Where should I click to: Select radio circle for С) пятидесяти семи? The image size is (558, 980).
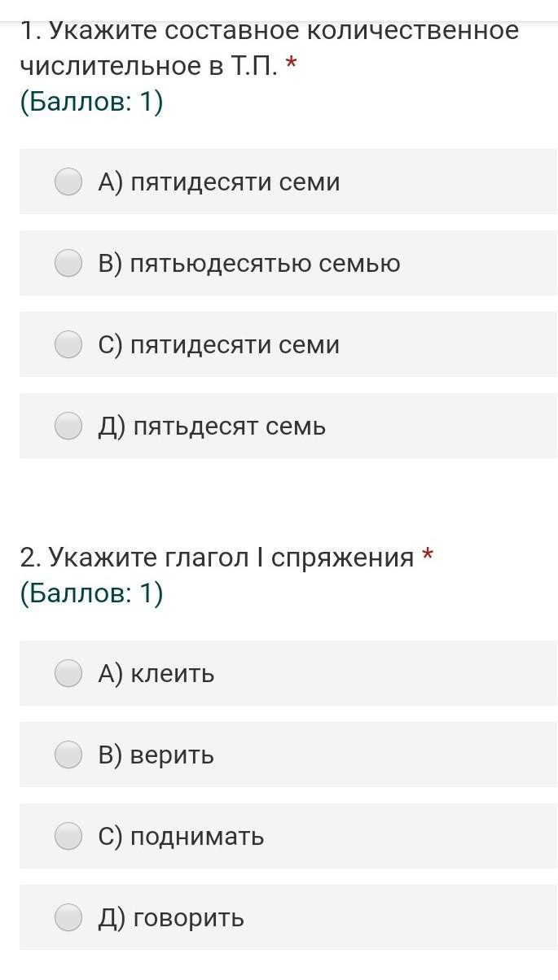68,344
